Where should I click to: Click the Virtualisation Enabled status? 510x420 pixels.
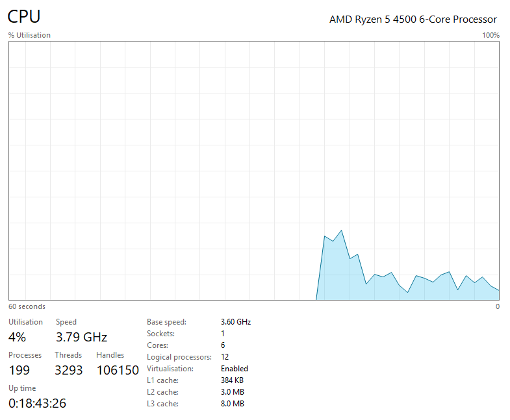click(x=234, y=369)
